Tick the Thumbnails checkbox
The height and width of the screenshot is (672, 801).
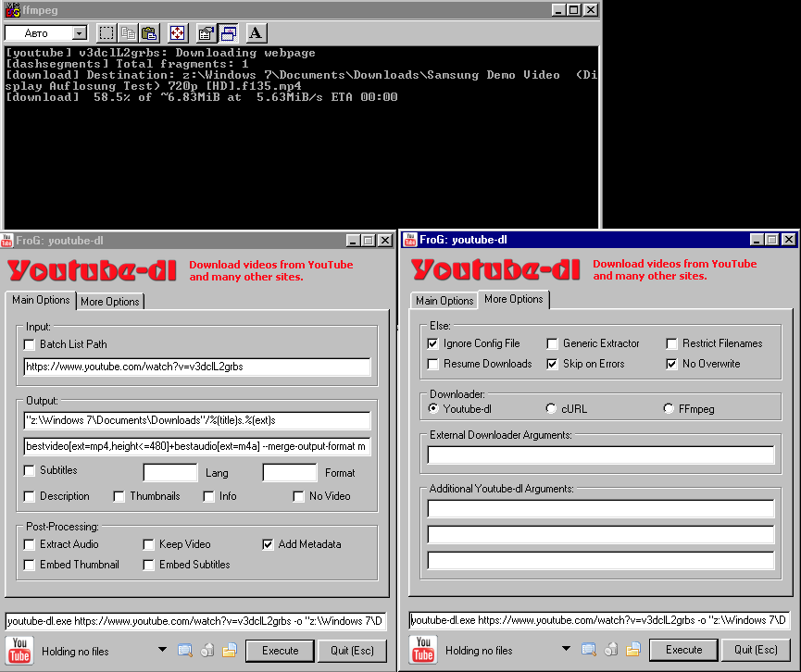[119, 496]
